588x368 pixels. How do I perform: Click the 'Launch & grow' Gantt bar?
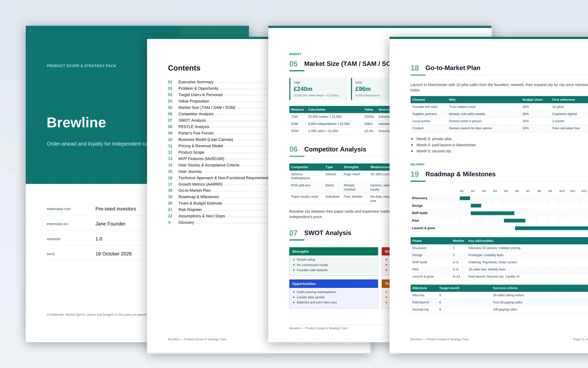551,228
